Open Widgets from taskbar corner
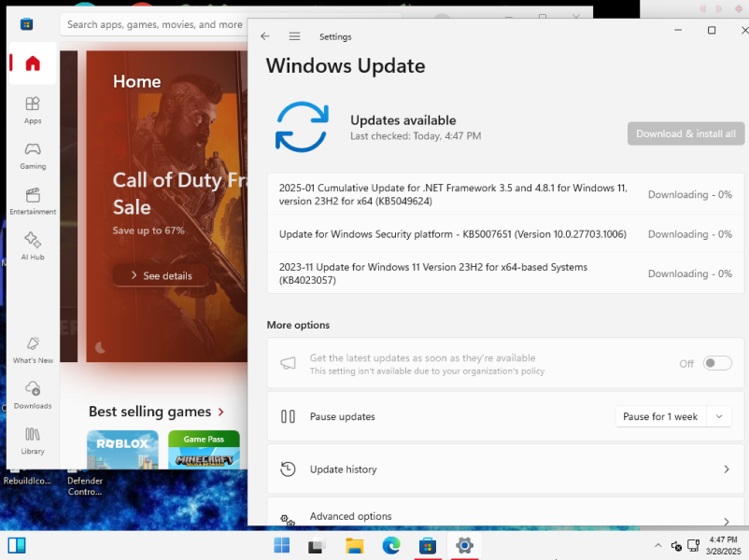 (17, 545)
